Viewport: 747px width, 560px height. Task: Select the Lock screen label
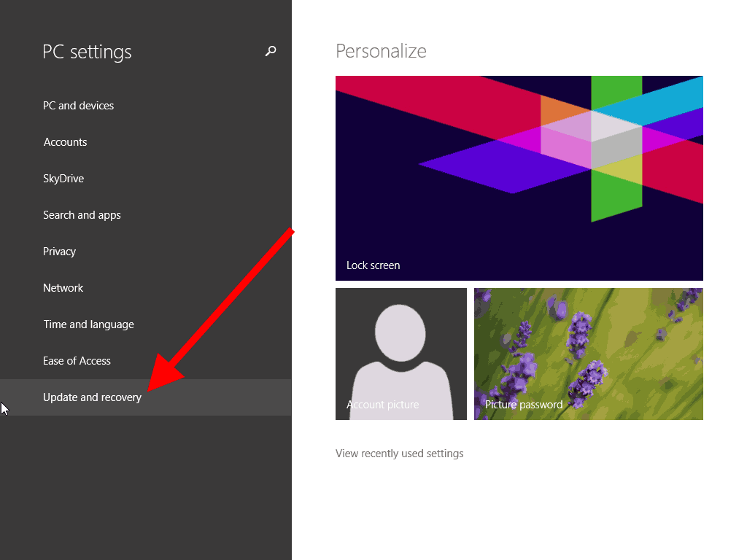pos(373,265)
